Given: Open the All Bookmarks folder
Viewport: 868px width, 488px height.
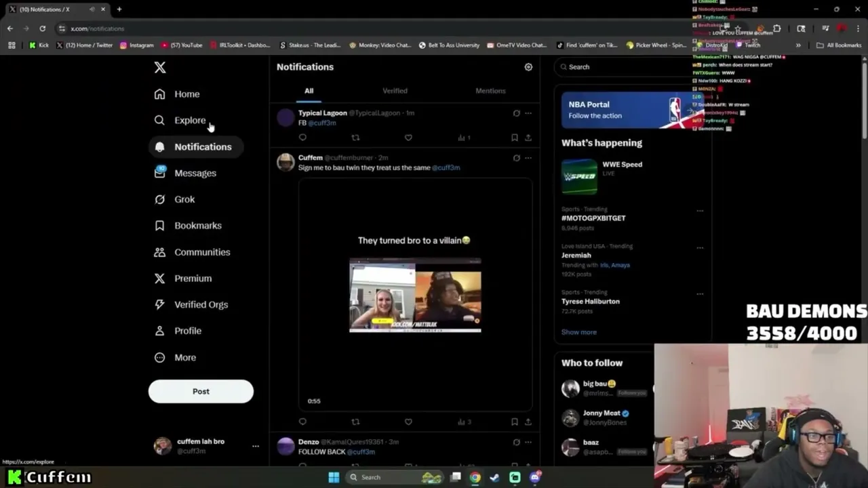Looking at the screenshot, I should click(839, 45).
